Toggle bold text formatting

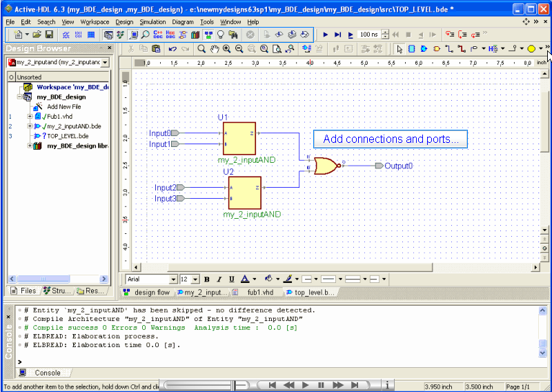[207, 280]
